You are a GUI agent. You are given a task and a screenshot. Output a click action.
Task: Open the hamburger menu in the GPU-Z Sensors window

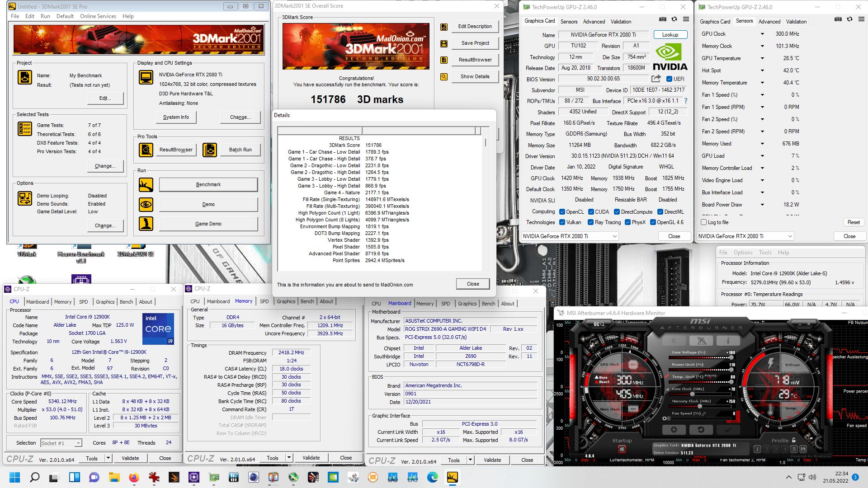861,19
